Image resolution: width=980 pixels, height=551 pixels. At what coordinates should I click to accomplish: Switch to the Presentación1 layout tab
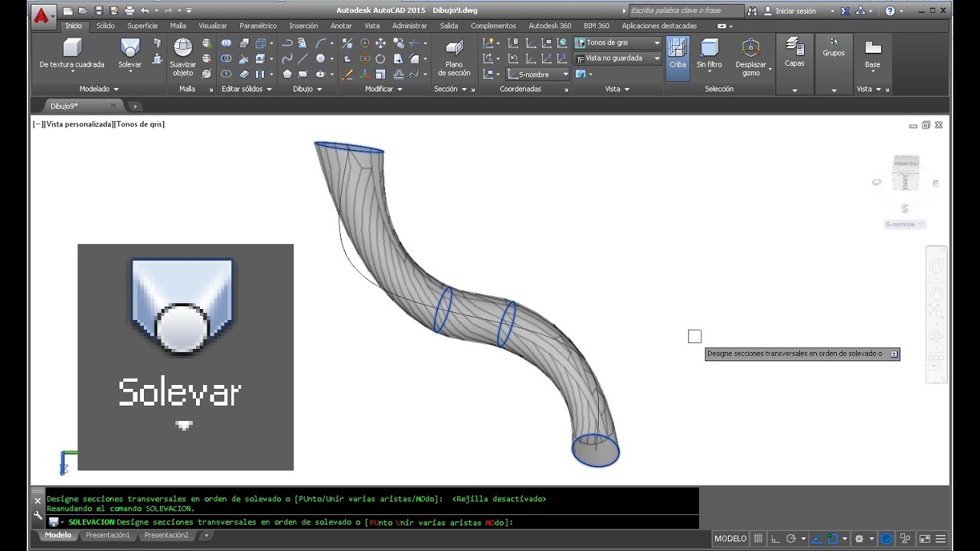(108, 535)
